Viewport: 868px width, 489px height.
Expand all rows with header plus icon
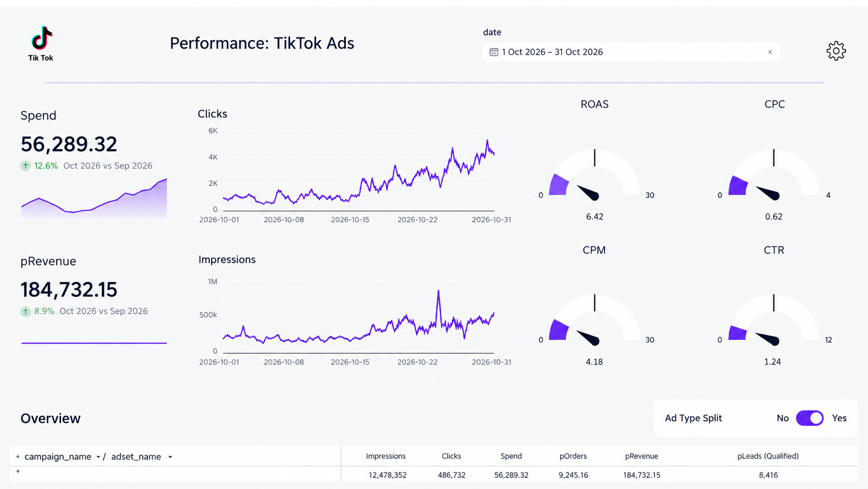(18, 457)
